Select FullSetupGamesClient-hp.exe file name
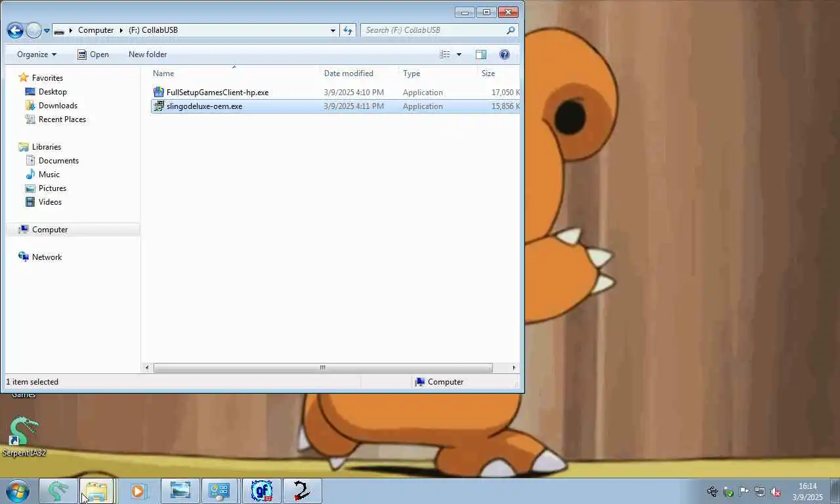The height and width of the screenshot is (504, 840). (217, 93)
